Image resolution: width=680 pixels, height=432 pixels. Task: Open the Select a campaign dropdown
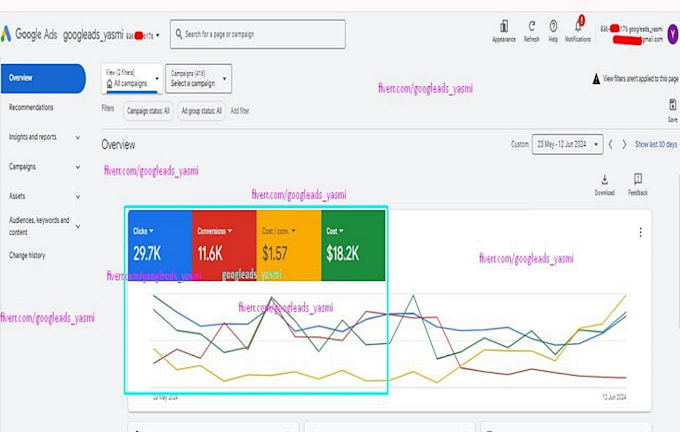(x=199, y=79)
